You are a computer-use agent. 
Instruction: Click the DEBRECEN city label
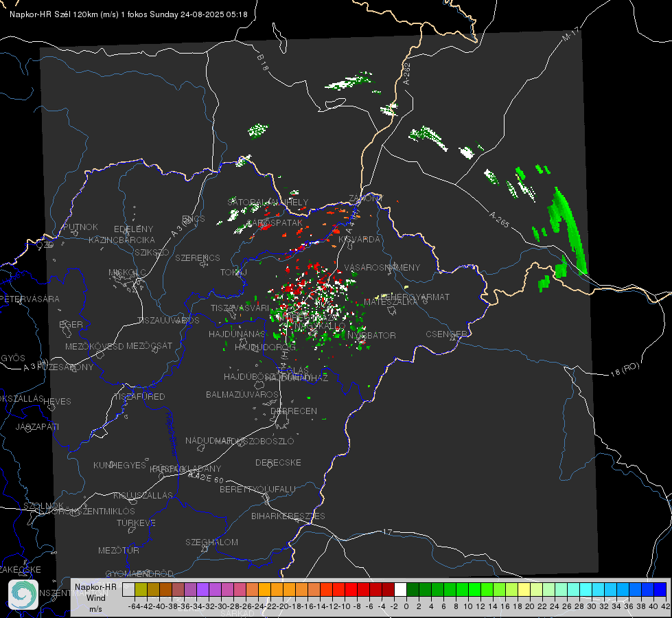pyautogui.click(x=294, y=411)
